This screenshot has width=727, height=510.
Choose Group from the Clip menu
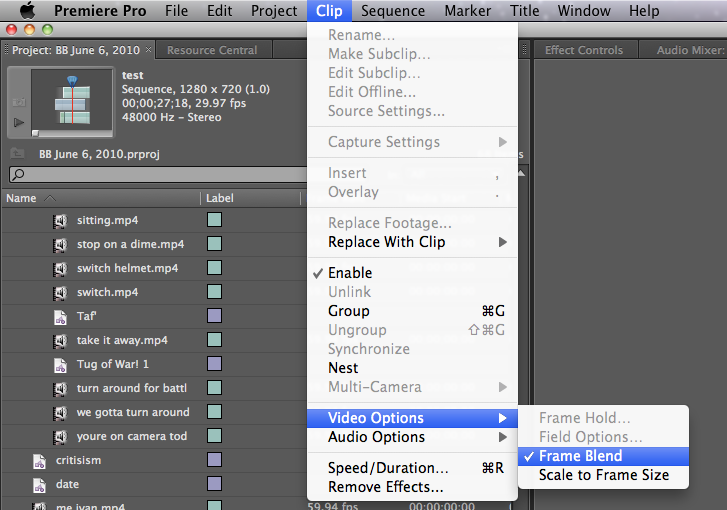412,311
